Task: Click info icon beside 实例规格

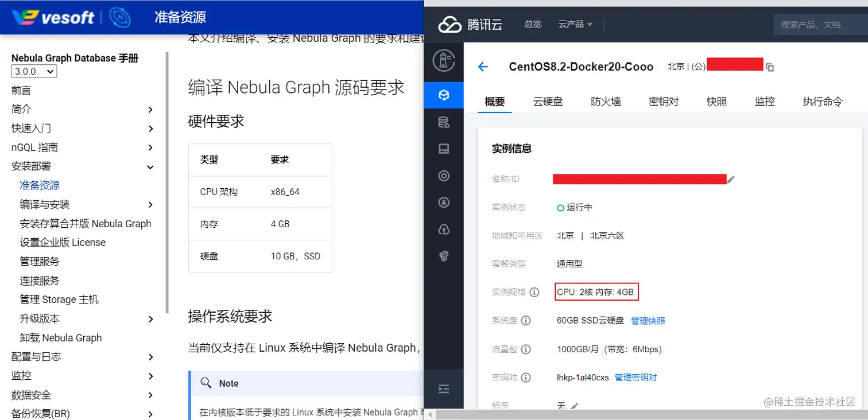Action: click(x=534, y=293)
